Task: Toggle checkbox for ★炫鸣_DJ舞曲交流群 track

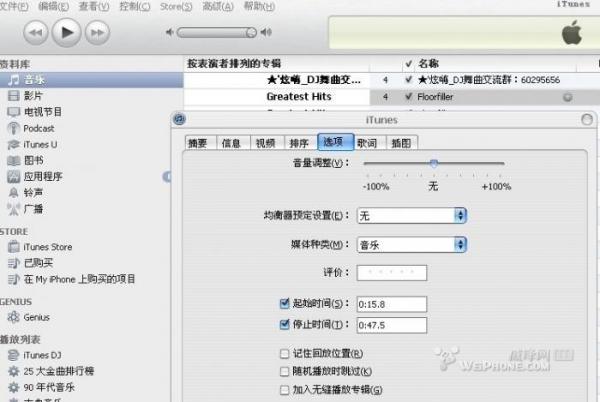Action: [409, 80]
